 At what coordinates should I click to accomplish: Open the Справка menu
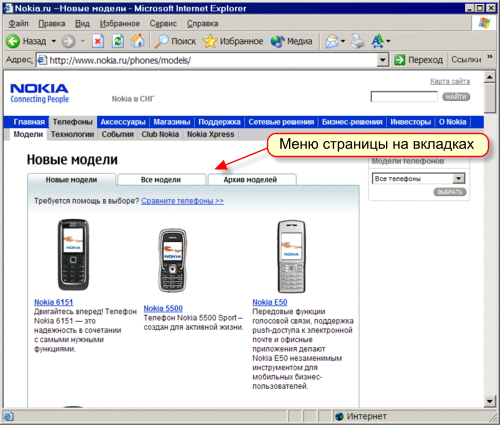pos(202,24)
